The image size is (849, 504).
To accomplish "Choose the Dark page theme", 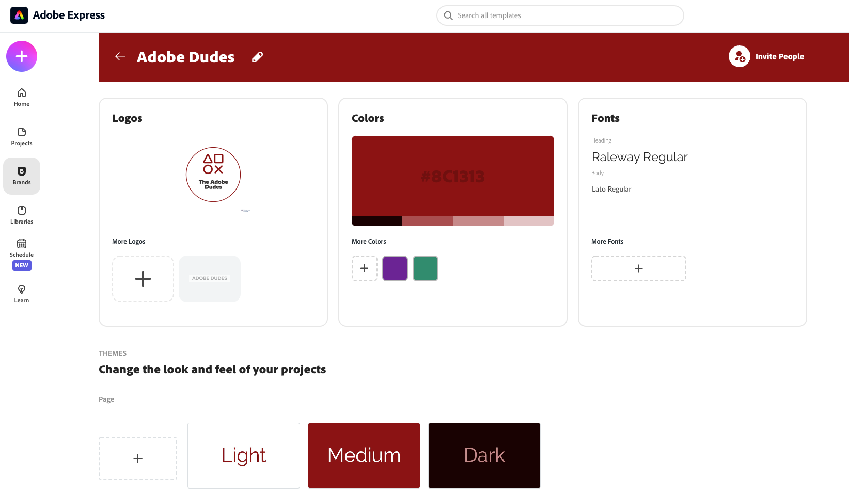I will click(x=484, y=455).
